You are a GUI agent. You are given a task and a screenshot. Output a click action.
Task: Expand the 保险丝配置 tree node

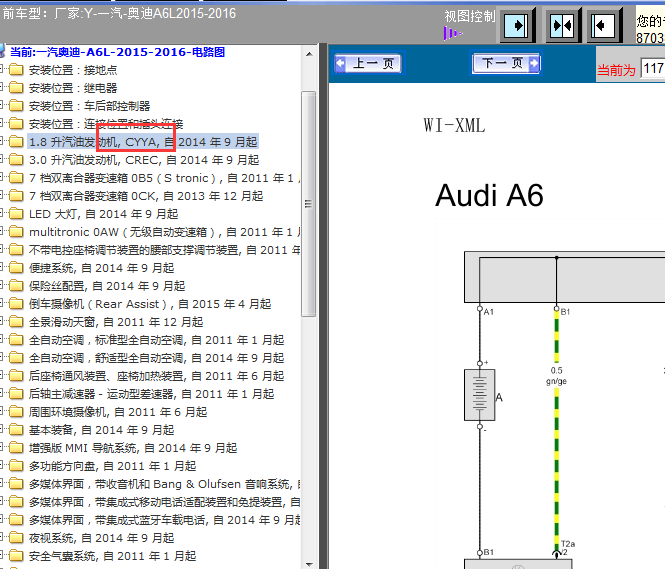tap(2, 285)
